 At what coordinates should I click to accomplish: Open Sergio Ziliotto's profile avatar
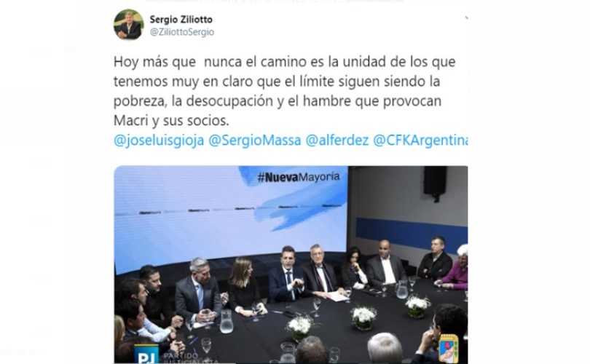pyautogui.click(x=129, y=25)
